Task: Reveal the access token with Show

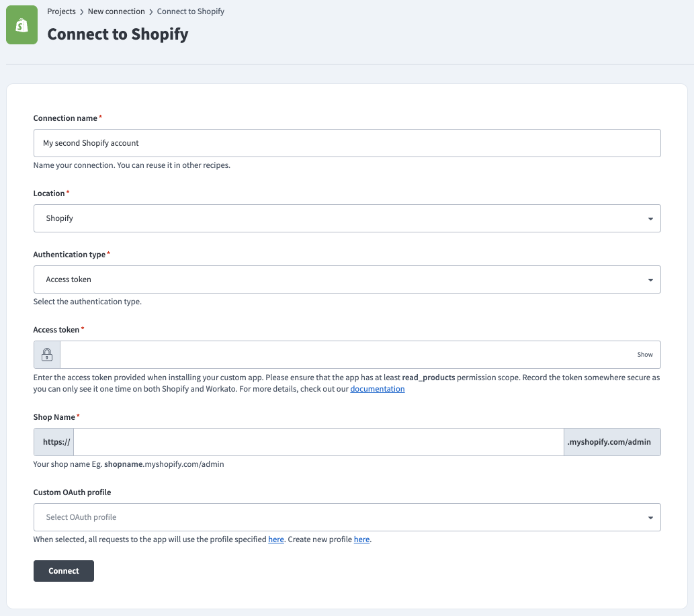Action: click(x=644, y=354)
